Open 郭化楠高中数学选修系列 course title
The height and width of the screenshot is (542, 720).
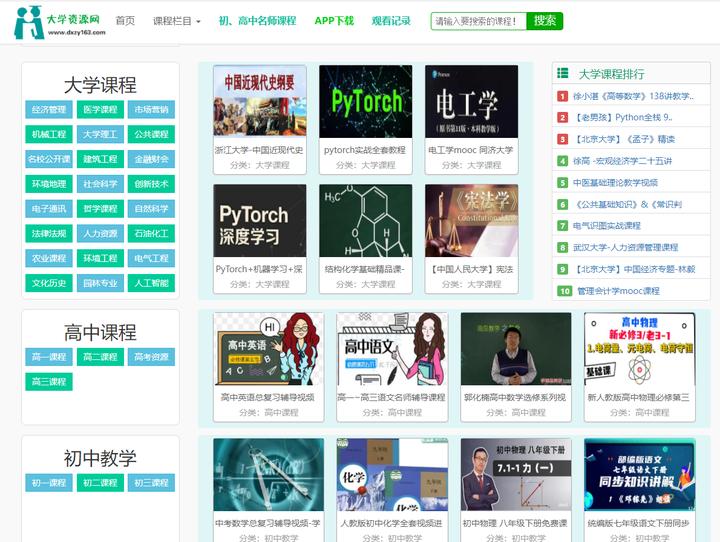[x=515, y=397]
